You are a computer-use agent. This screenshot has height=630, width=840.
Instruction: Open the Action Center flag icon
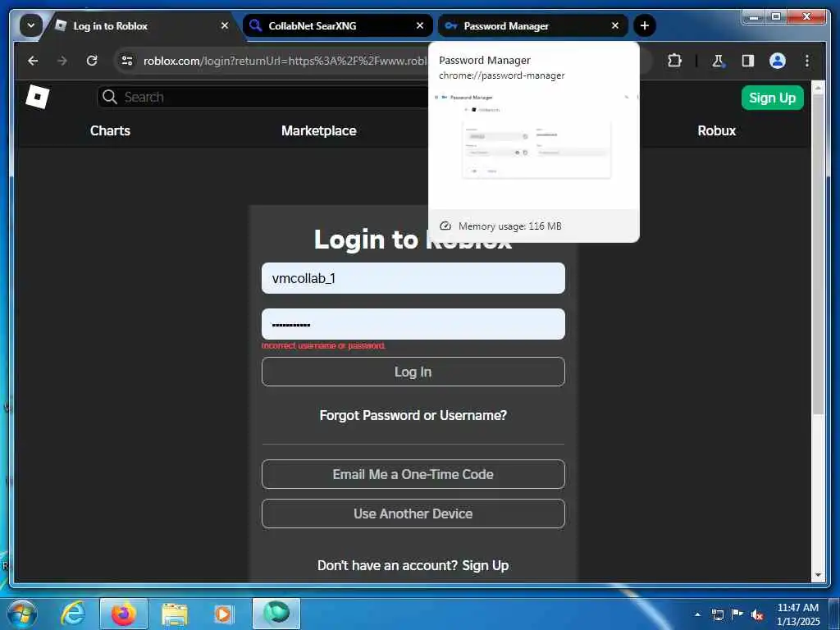pyautogui.click(x=737, y=614)
